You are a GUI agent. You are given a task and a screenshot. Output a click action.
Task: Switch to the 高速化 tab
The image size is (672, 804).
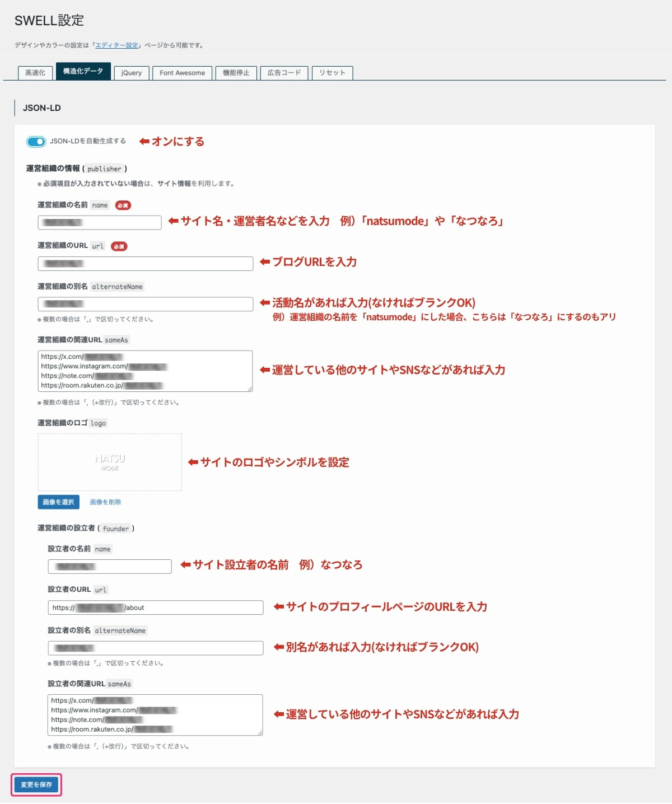(x=35, y=73)
